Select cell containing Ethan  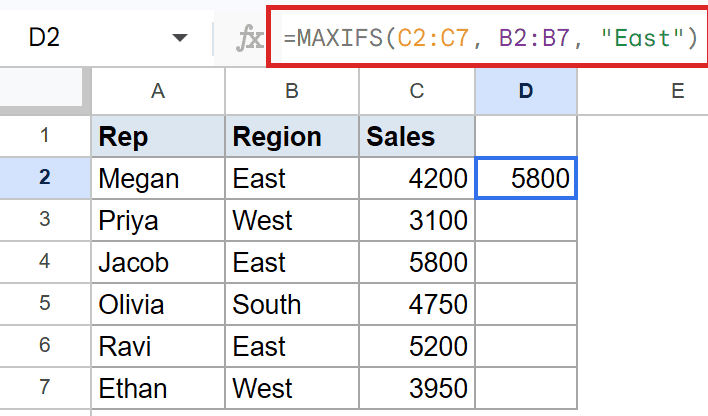[158, 388]
